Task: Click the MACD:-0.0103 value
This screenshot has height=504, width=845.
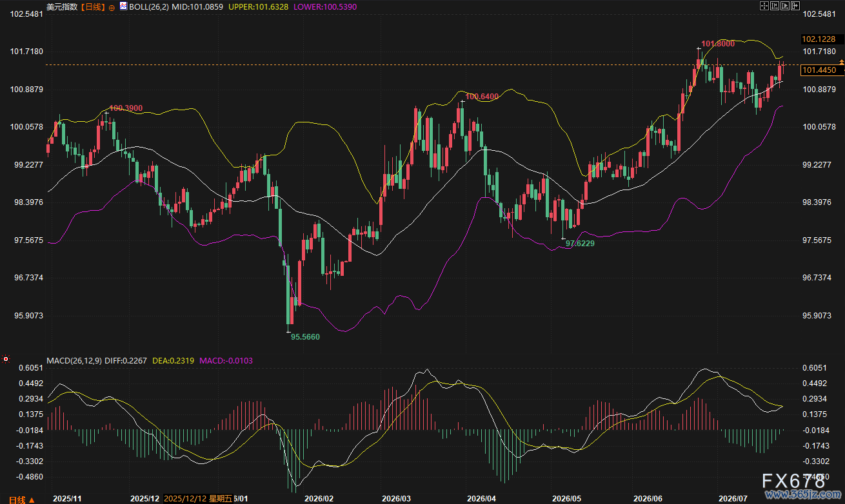Action: 226,360
